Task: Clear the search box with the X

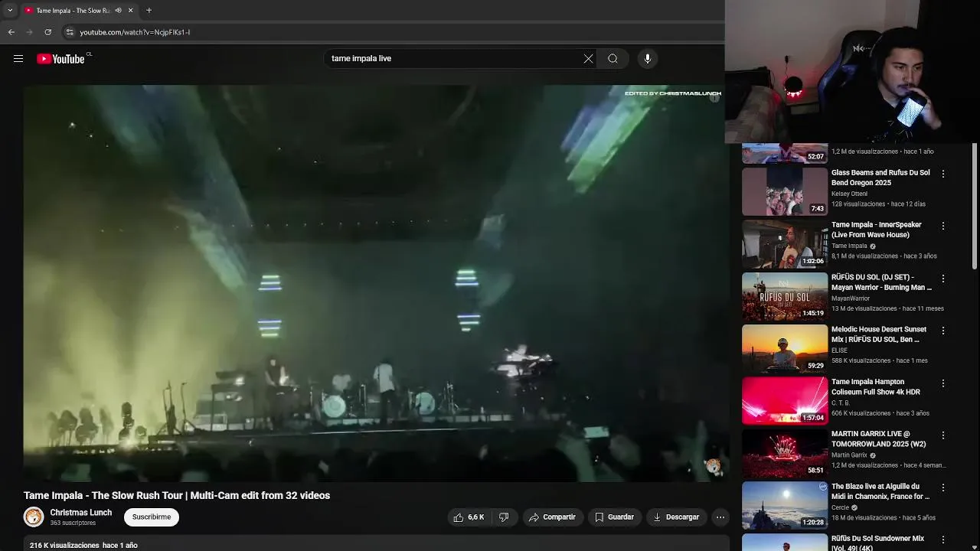Action: click(x=588, y=59)
